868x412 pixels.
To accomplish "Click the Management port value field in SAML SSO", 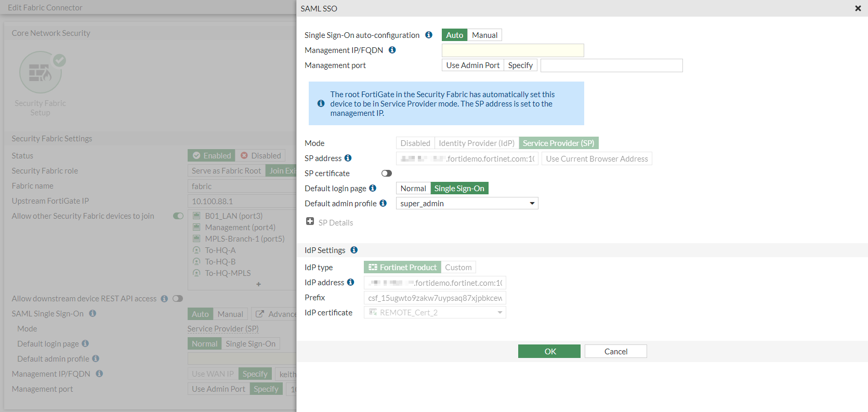I will [x=612, y=65].
